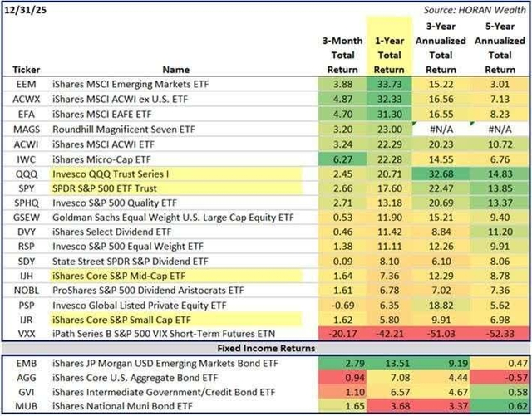Select the highlighted 1-Year Total Return header
Viewport: 532px width, 416px height.
click(391, 55)
